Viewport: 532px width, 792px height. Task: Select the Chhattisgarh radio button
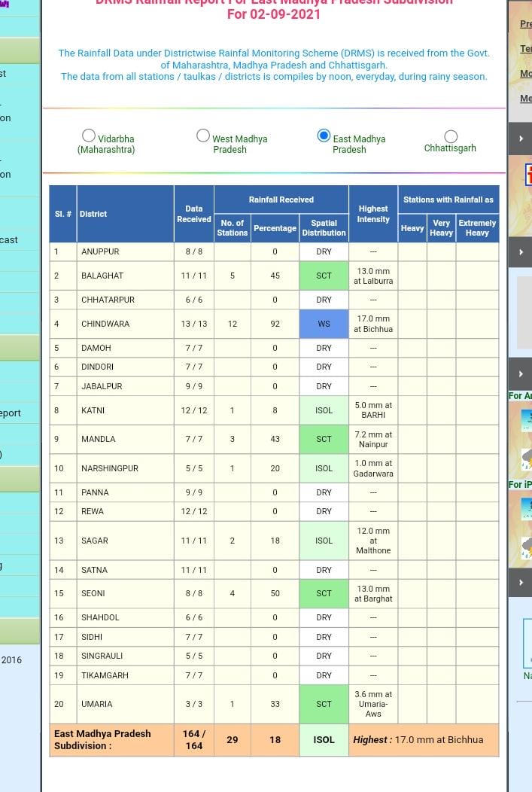point(451,136)
